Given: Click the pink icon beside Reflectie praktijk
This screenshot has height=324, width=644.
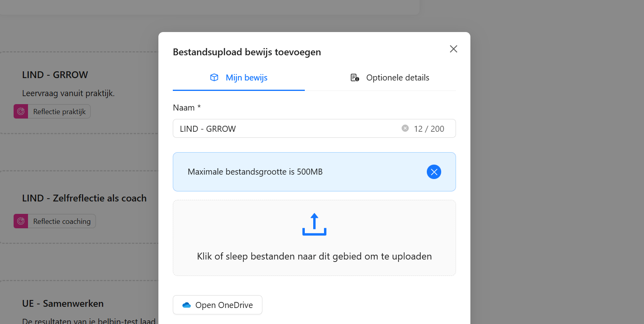Looking at the screenshot, I should 21,112.
